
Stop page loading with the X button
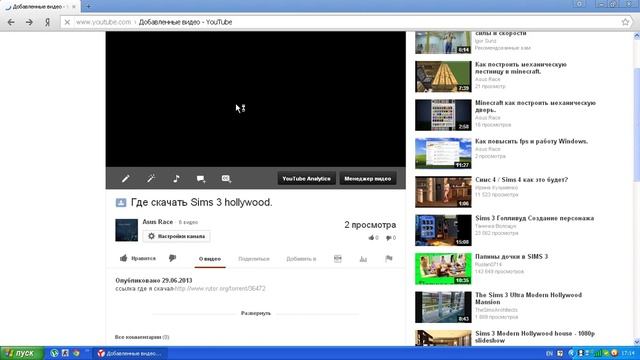click(x=67, y=22)
